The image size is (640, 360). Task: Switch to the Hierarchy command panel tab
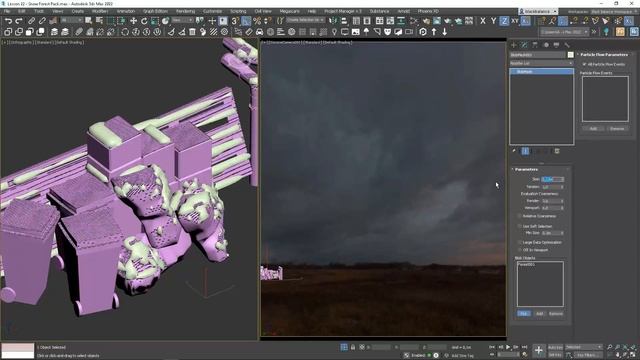tap(535, 45)
